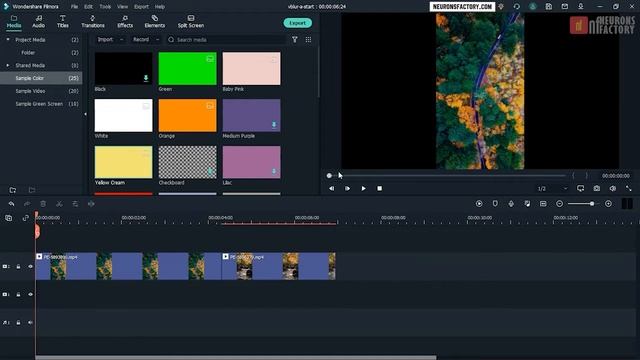
Task: Select the Baby Pink color swatch
Action: (251, 69)
